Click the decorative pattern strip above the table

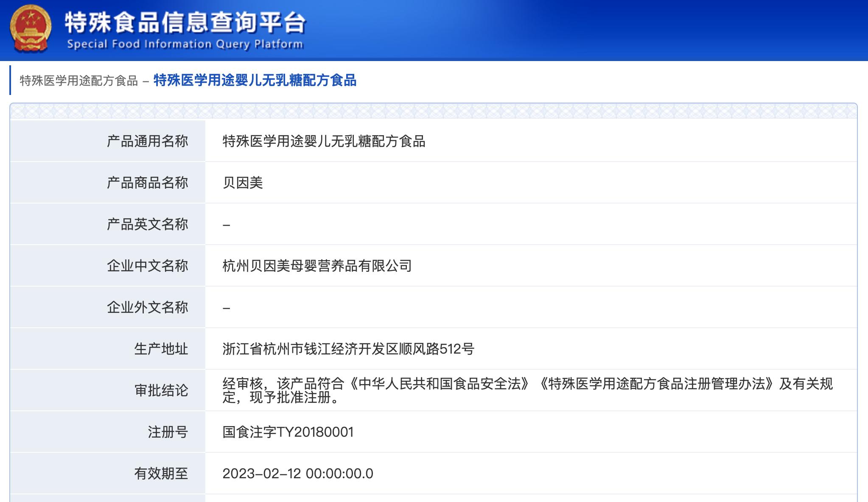click(433, 111)
